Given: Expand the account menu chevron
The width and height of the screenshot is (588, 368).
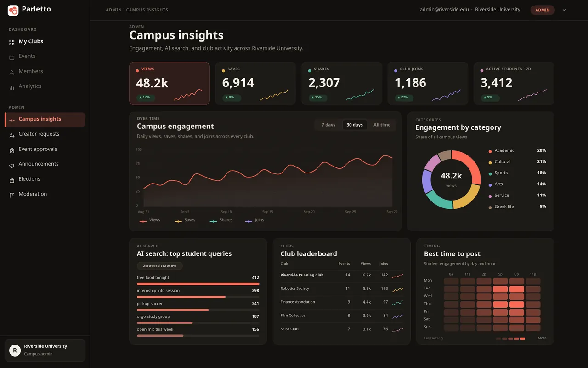Looking at the screenshot, I should point(564,10).
